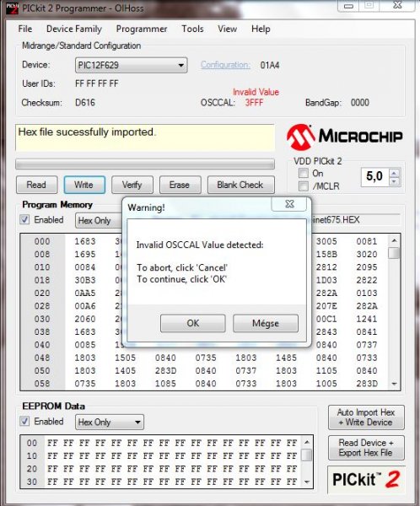Viewport: 420px width, 506px height.
Task: Open the Configuration link
Action: click(x=225, y=65)
